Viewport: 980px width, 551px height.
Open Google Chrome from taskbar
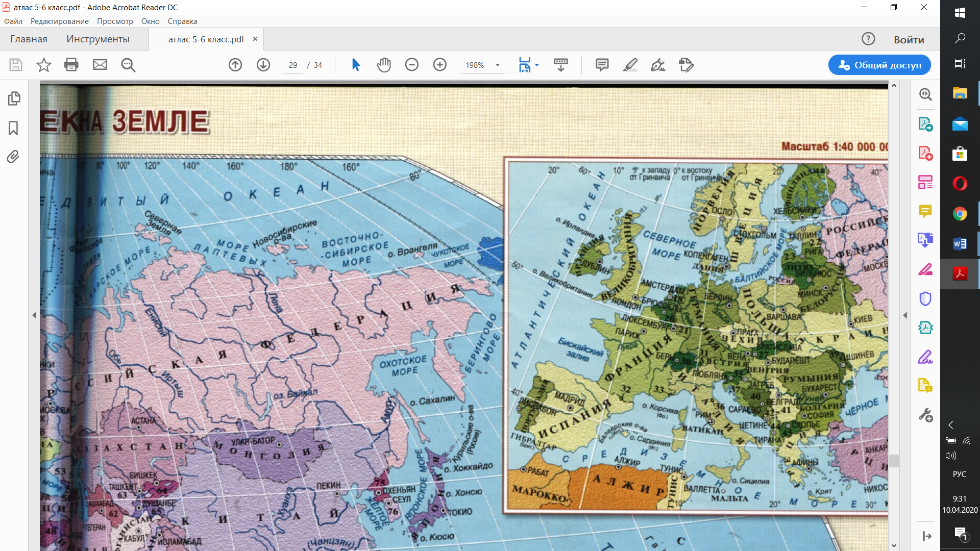960,214
